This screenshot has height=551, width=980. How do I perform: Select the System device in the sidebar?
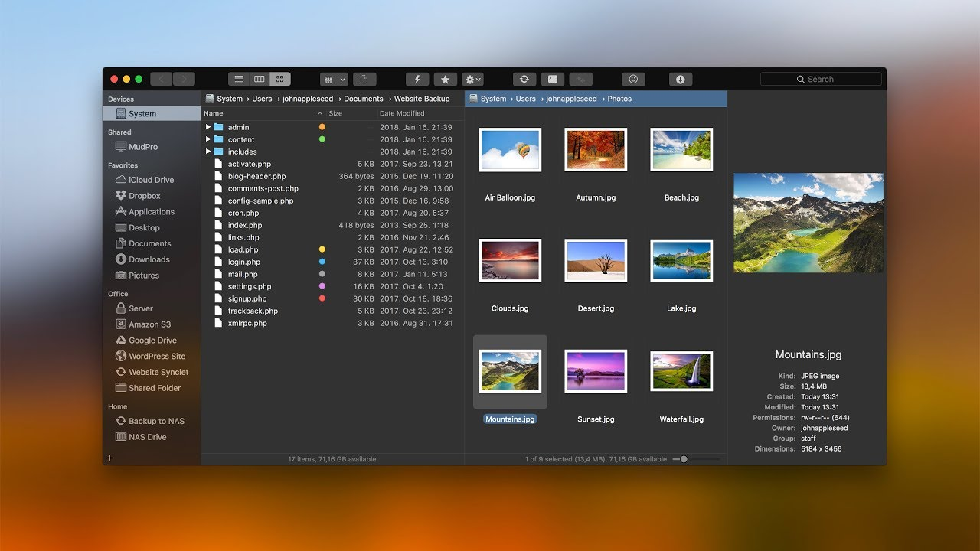[152, 113]
